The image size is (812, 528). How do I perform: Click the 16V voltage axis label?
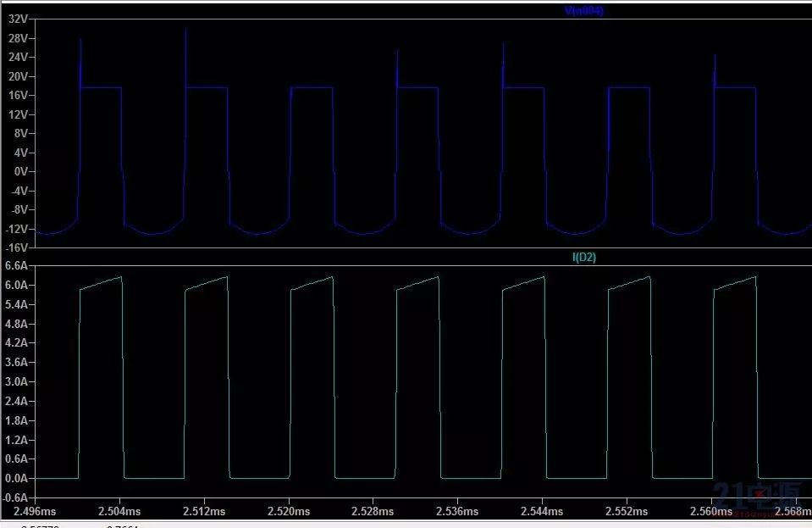coord(18,95)
